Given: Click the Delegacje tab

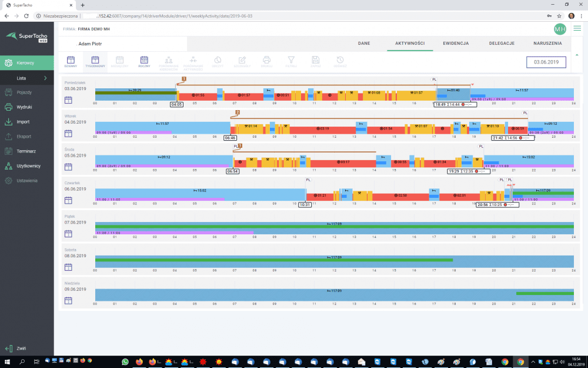Looking at the screenshot, I should pos(502,44).
